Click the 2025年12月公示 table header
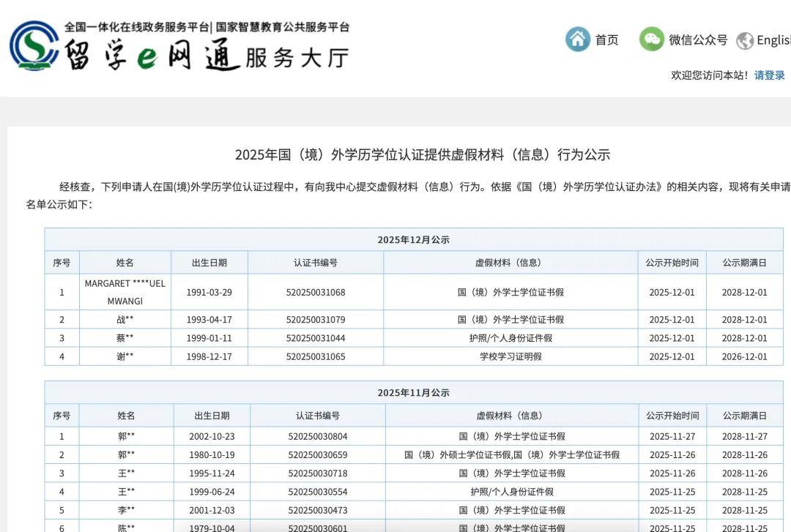The width and height of the screenshot is (791, 532). [x=413, y=240]
